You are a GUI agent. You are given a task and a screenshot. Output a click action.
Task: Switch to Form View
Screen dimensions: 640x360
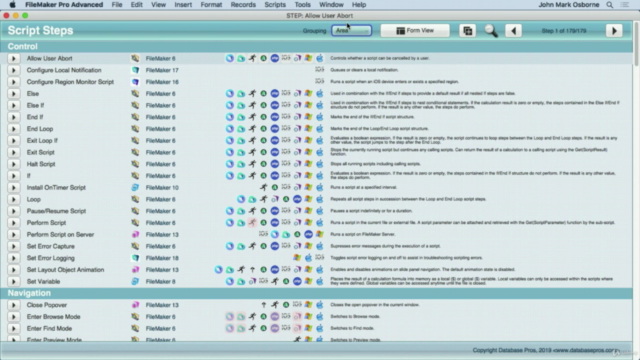click(415, 31)
